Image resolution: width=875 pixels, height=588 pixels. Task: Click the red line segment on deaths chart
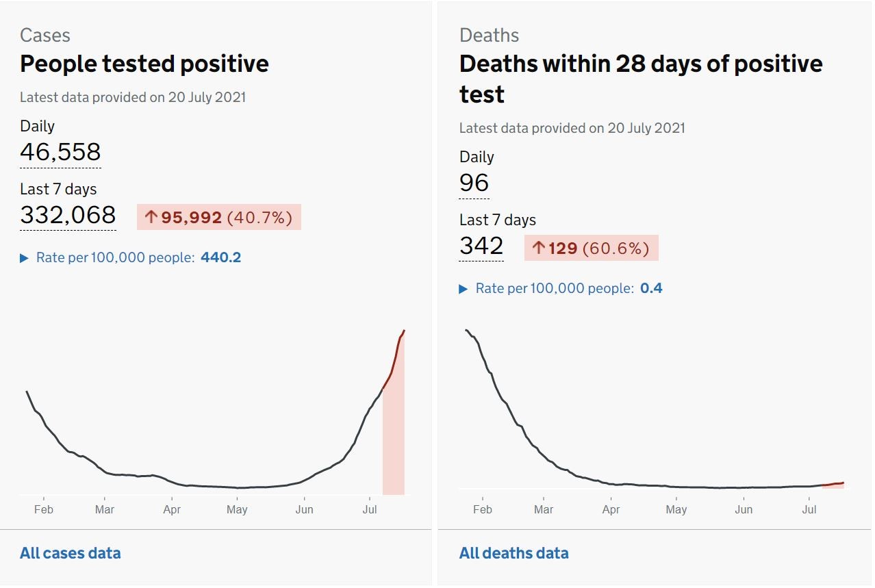(834, 484)
